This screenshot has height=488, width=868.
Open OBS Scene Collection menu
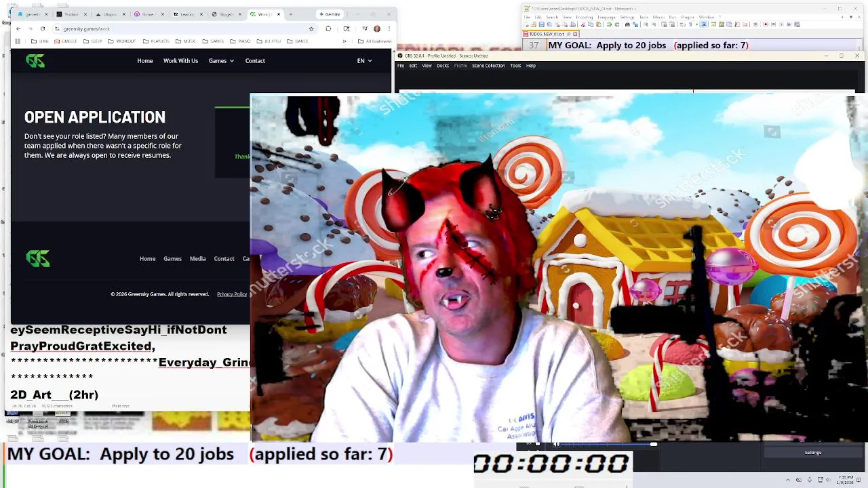[x=488, y=66]
